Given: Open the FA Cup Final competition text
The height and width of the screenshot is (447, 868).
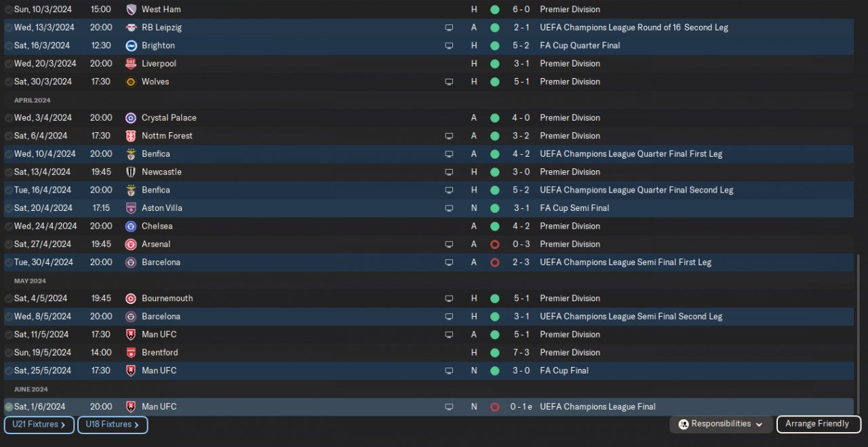Looking at the screenshot, I should [x=564, y=371].
